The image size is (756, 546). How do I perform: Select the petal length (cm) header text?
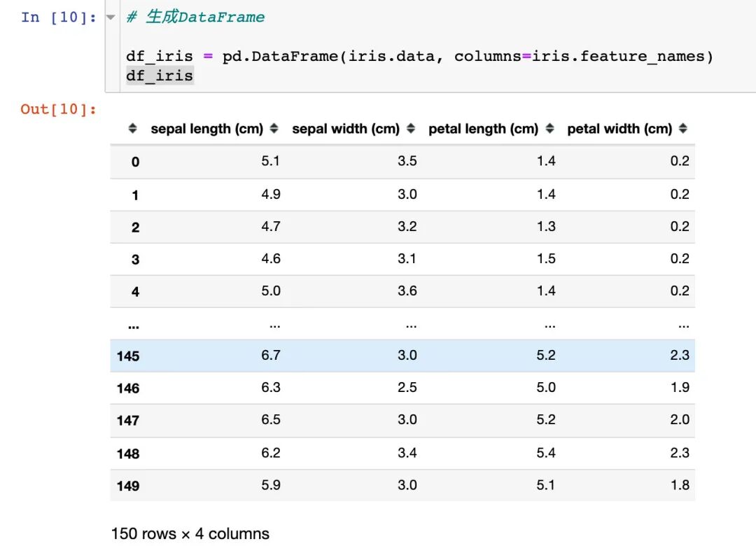pyautogui.click(x=483, y=129)
